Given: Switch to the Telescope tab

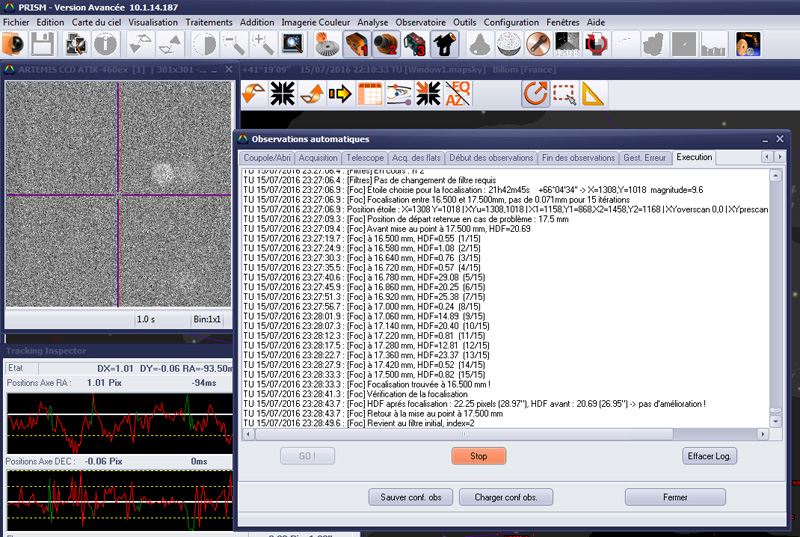Looking at the screenshot, I should [365, 158].
